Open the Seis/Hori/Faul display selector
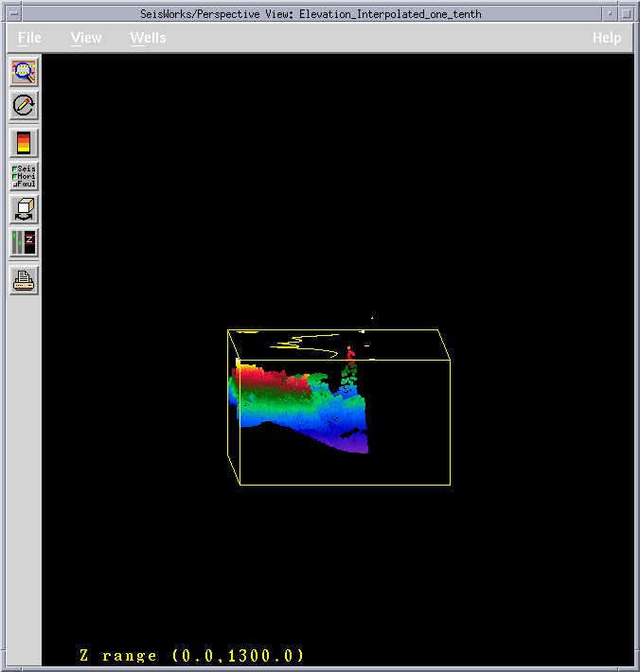The width and height of the screenshot is (640, 672). 24,176
